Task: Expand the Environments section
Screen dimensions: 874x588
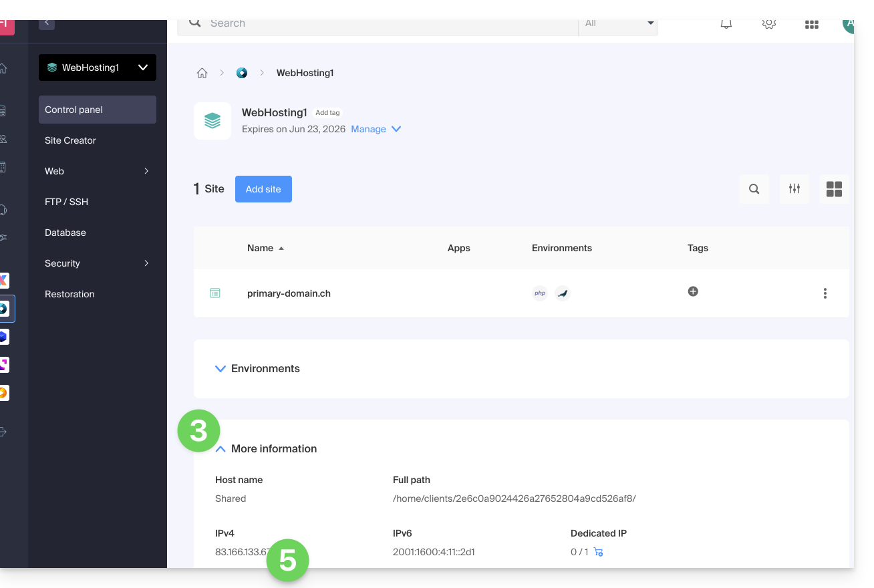Action: click(x=257, y=369)
